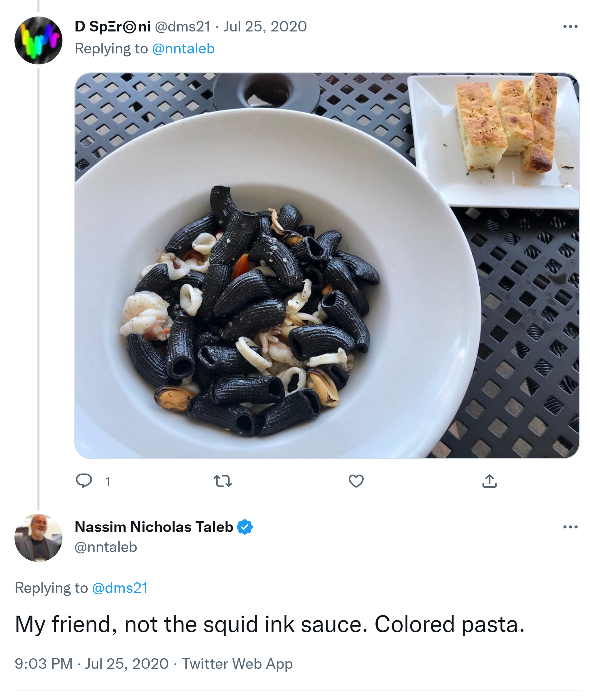The width and height of the screenshot is (590, 700).
Task: Open Nassim Taleb's profile photo
Action: 38,538
